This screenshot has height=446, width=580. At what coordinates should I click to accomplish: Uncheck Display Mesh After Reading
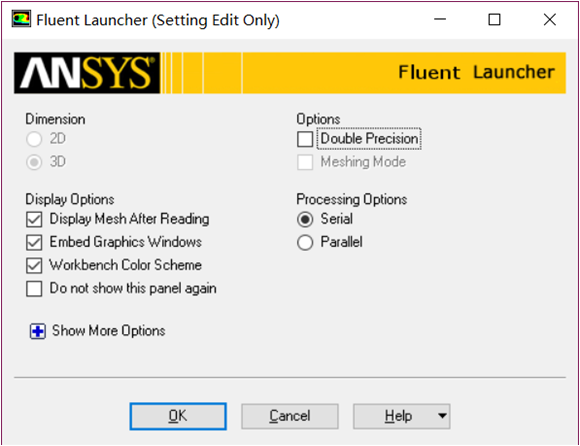(x=34, y=219)
